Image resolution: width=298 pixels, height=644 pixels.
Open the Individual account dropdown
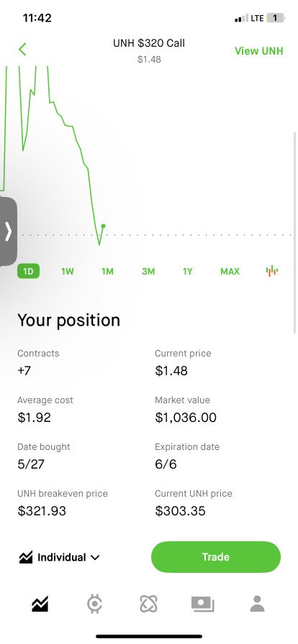[59, 557]
